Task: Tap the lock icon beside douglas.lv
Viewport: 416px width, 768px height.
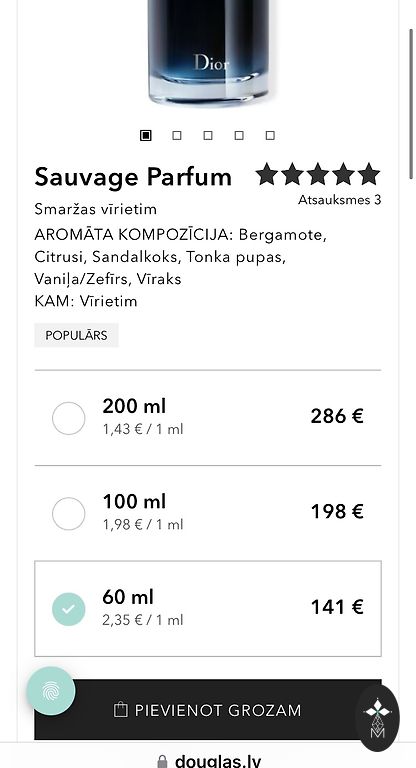Action: pos(162,762)
